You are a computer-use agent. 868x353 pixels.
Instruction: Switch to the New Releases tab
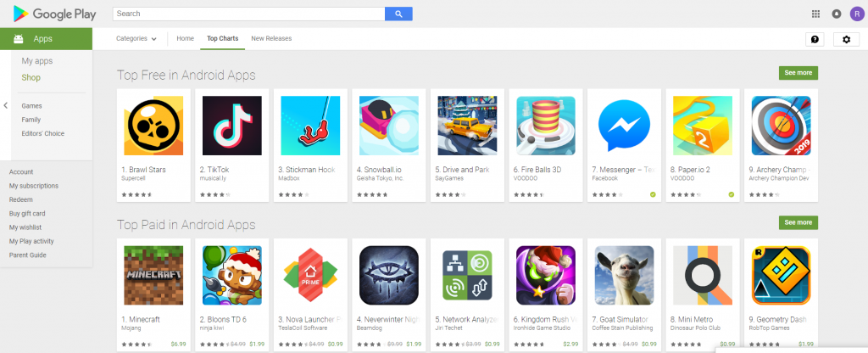271,39
